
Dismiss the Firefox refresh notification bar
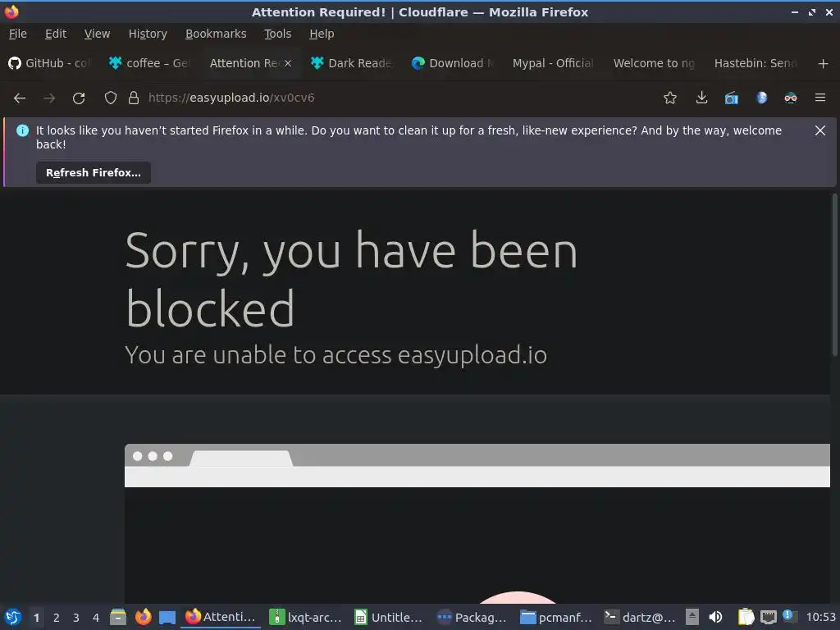[820, 130]
